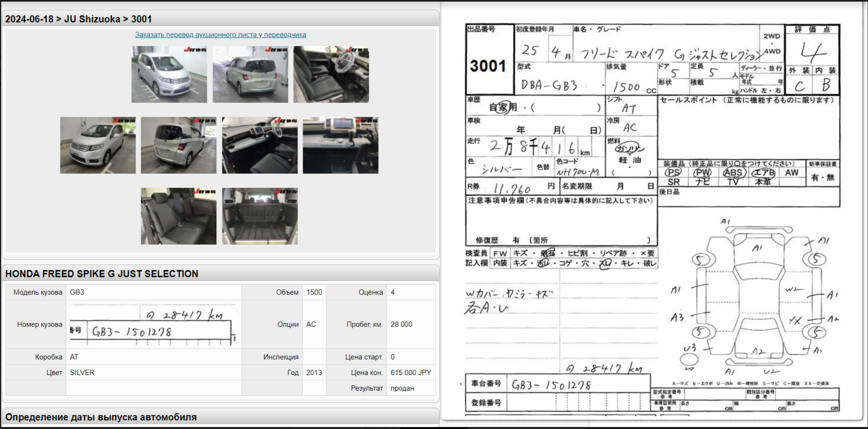Click the Модель кузова label
868x429 pixels.
click(x=38, y=292)
